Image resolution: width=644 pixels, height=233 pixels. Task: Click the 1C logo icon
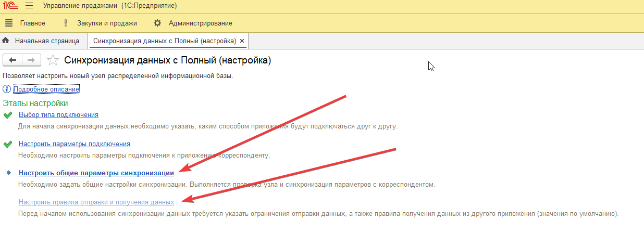point(11,6)
